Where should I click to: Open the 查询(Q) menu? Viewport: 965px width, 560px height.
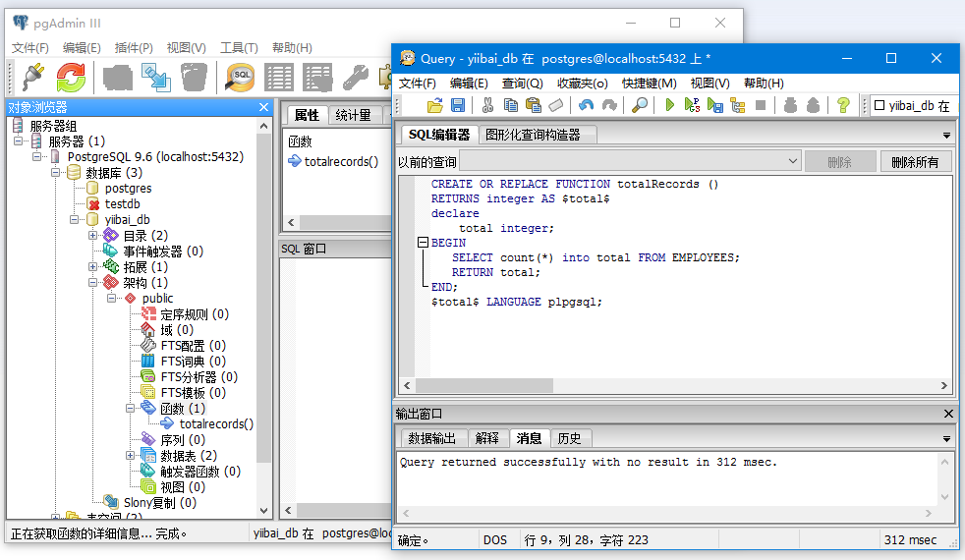click(x=522, y=84)
